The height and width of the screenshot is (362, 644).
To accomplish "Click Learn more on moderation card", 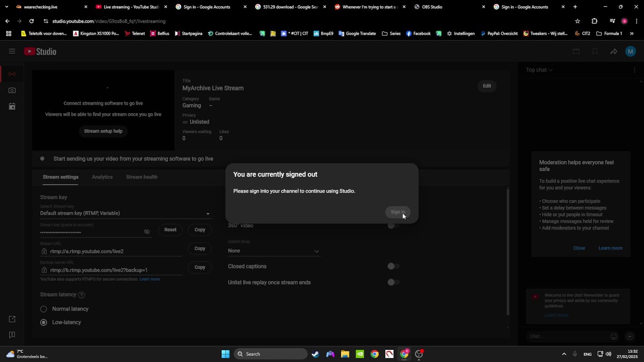I will point(610,248).
